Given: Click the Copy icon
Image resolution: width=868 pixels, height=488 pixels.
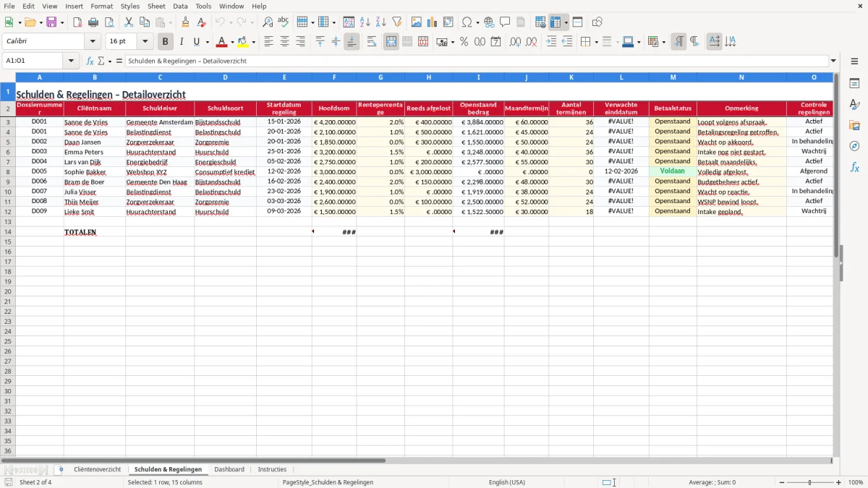Looking at the screenshot, I should [x=145, y=22].
